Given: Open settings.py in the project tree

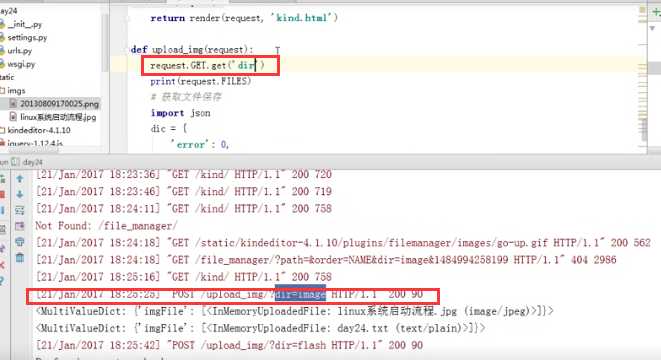Looking at the screenshot, I should click(27, 38).
